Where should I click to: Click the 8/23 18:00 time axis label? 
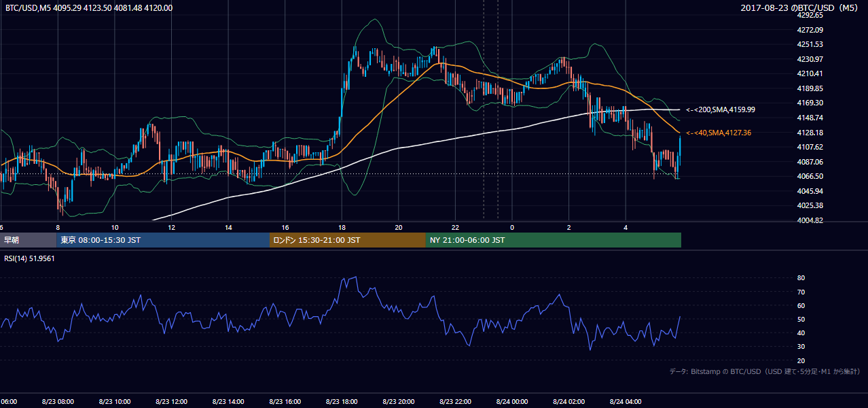(342, 402)
